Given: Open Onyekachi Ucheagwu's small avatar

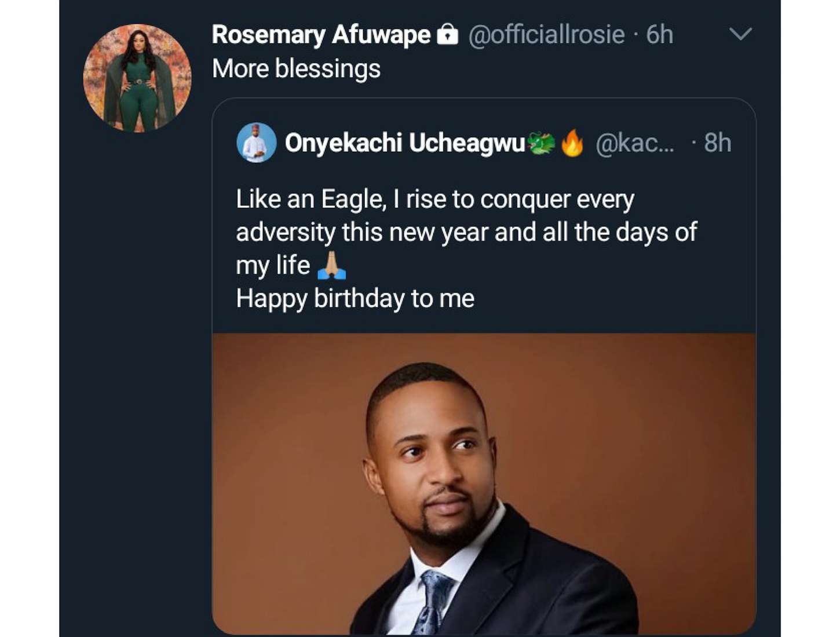Looking at the screenshot, I should (x=257, y=142).
